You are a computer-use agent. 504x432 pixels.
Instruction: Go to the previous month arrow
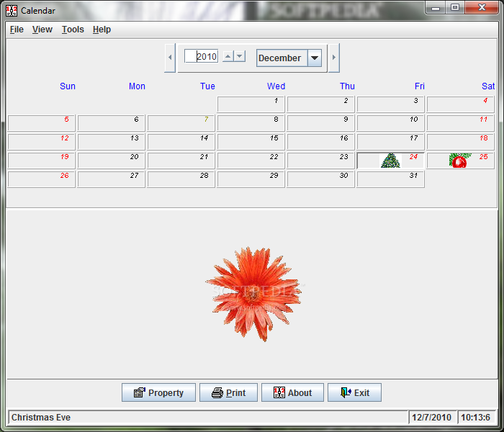tap(170, 58)
